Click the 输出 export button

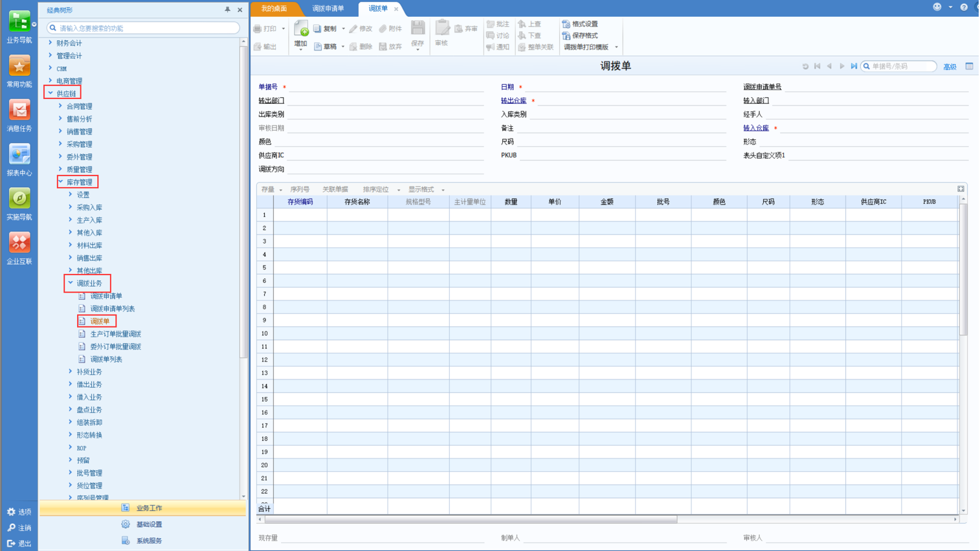click(x=265, y=47)
